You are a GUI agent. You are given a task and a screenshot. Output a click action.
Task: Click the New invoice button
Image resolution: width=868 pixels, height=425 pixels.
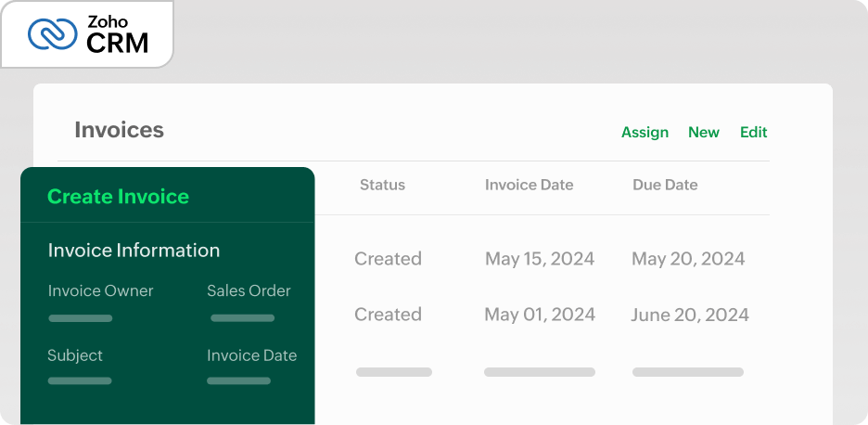click(703, 132)
